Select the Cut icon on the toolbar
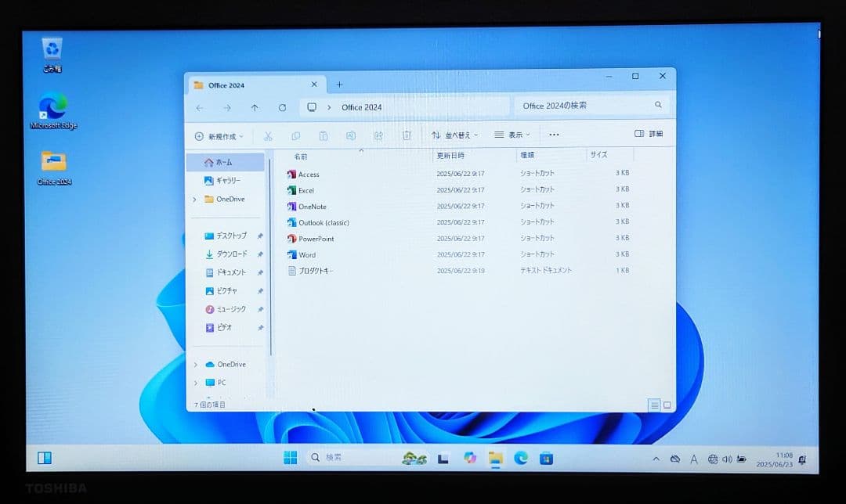846x504 pixels. tap(269, 136)
